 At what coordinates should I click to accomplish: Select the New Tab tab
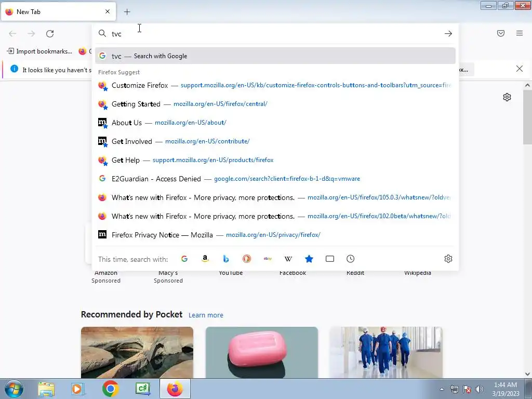coord(58,12)
